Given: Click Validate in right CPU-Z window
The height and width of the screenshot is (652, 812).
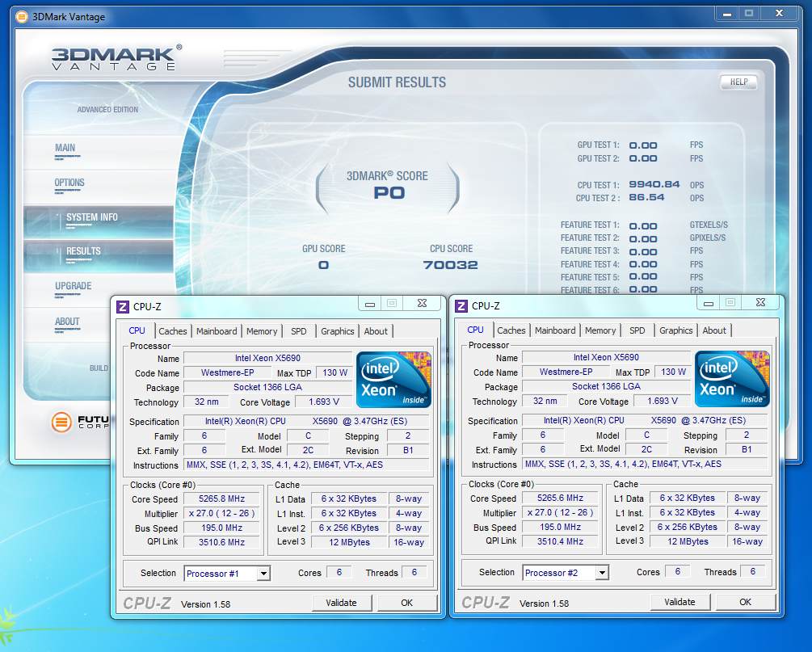Looking at the screenshot, I should pyautogui.click(x=680, y=602).
